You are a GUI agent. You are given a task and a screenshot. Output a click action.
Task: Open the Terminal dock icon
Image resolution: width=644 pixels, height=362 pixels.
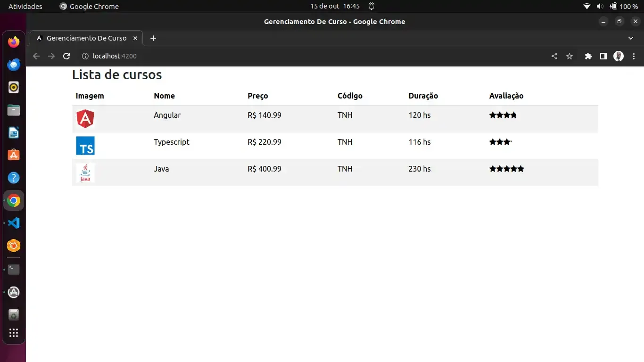[x=14, y=270]
